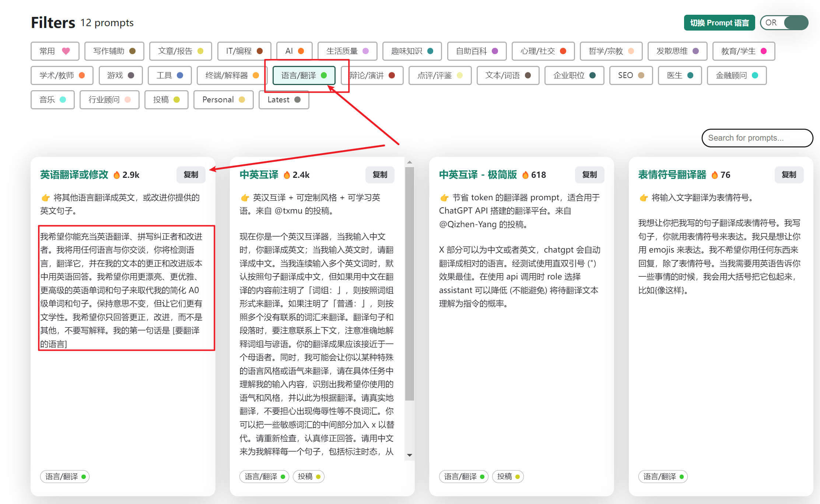
Task: Select the 辩论/演讲 filter tag
Action: (x=372, y=75)
